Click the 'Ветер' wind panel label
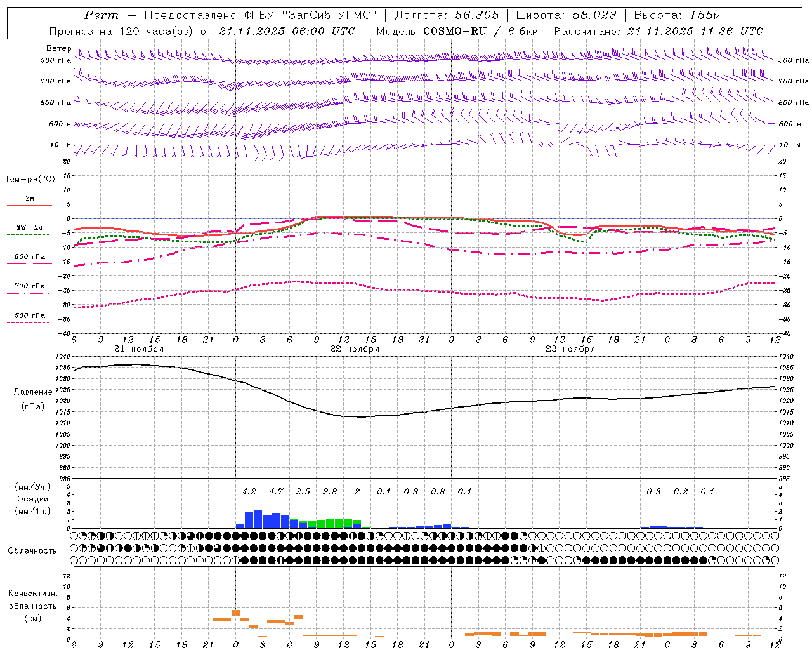The height and width of the screenshot is (650, 812). coord(58,48)
